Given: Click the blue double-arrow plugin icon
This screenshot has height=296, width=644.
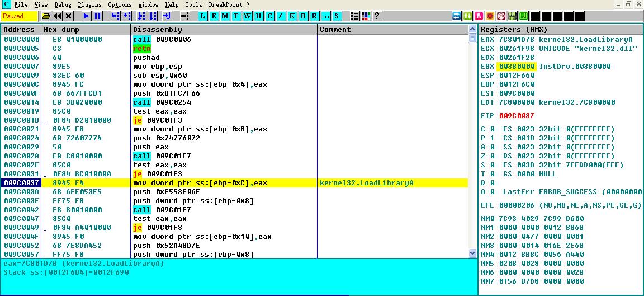Looking at the screenshot, I should click(x=457, y=16).
